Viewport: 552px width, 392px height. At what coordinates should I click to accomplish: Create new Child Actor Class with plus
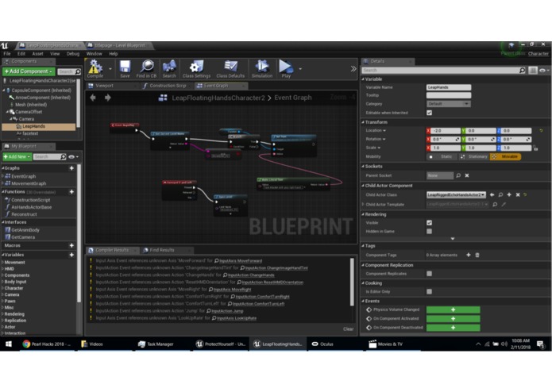509,194
